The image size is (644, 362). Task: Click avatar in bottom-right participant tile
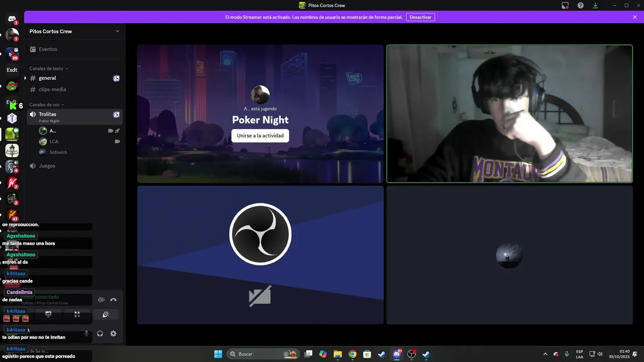click(509, 255)
